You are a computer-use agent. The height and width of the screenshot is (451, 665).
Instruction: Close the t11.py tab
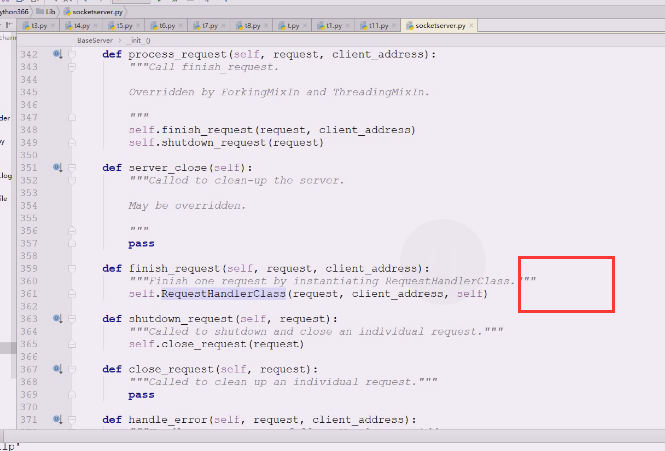tap(394, 26)
